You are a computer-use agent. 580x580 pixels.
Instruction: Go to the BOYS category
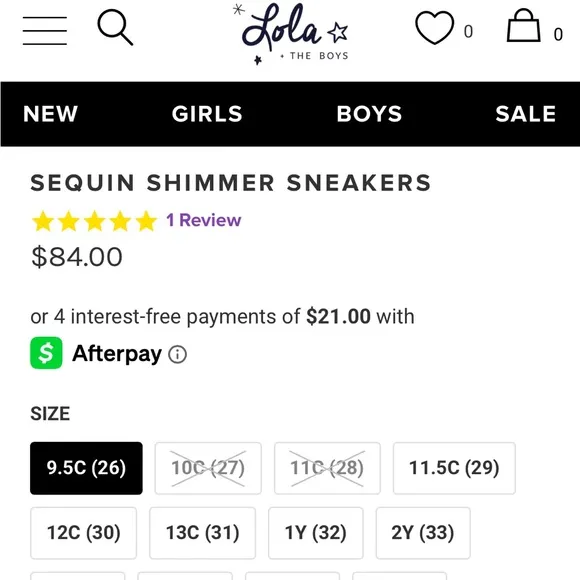(x=369, y=114)
